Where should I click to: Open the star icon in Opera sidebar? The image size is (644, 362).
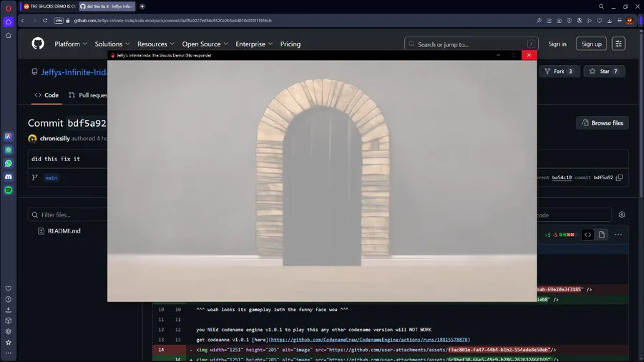tap(8, 342)
